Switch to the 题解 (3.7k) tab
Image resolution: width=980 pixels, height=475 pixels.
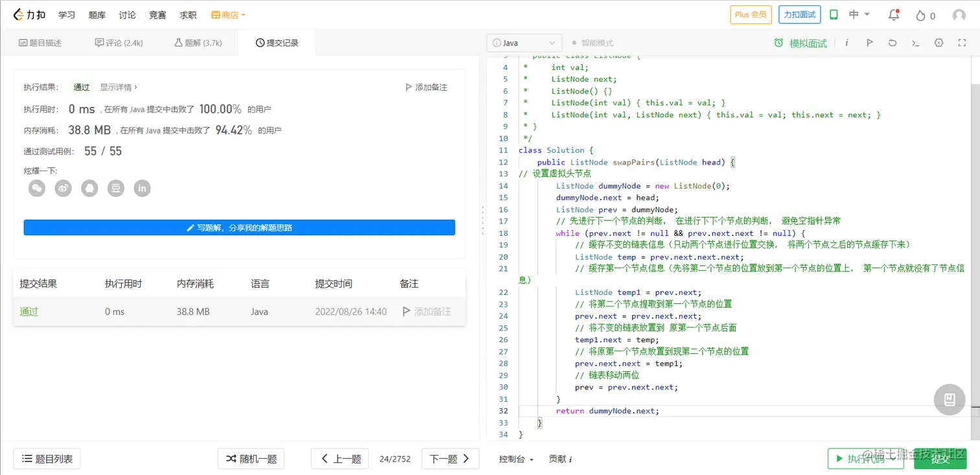click(198, 43)
